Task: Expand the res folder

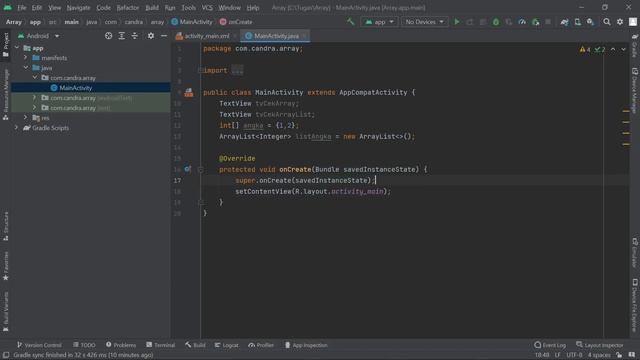Action: click(x=26, y=118)
